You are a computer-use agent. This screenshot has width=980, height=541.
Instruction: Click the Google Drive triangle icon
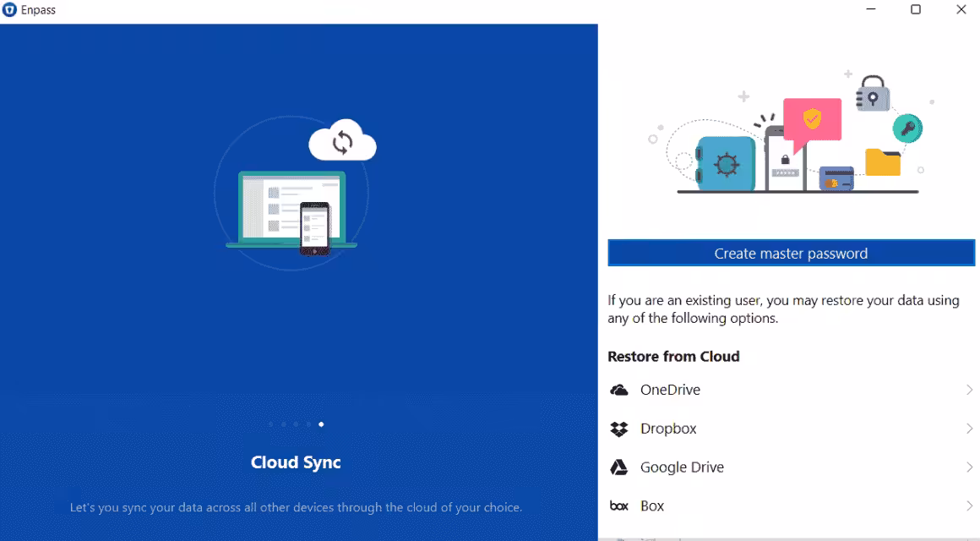(x=619, y=467)
